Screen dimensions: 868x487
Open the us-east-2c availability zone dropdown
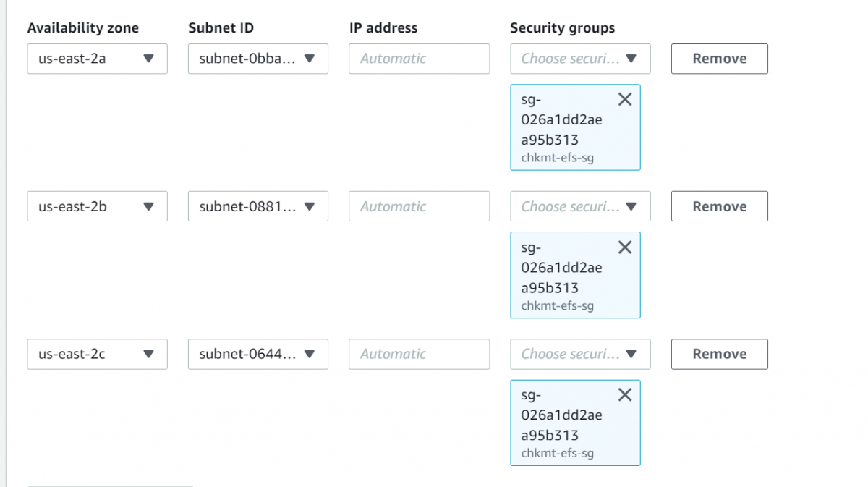coord(97,354)
